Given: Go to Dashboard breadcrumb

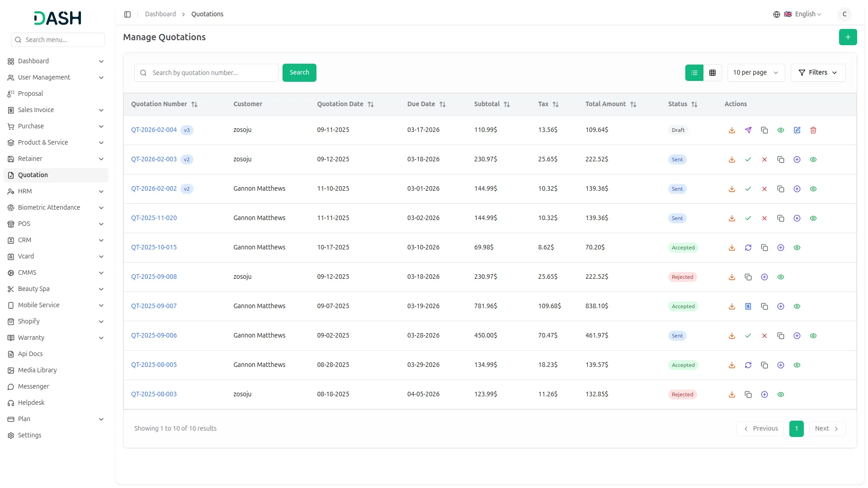Looking at the screenshot, I should (160, 14).
